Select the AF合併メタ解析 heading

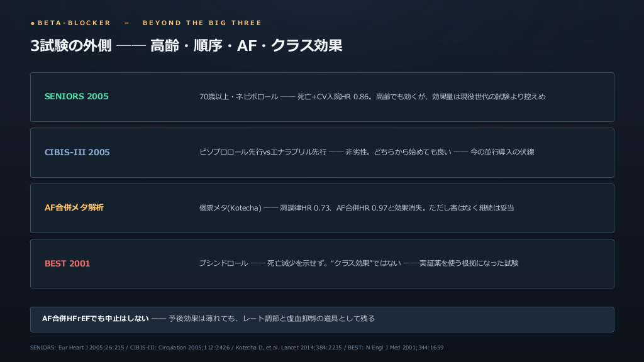point(74,207)
